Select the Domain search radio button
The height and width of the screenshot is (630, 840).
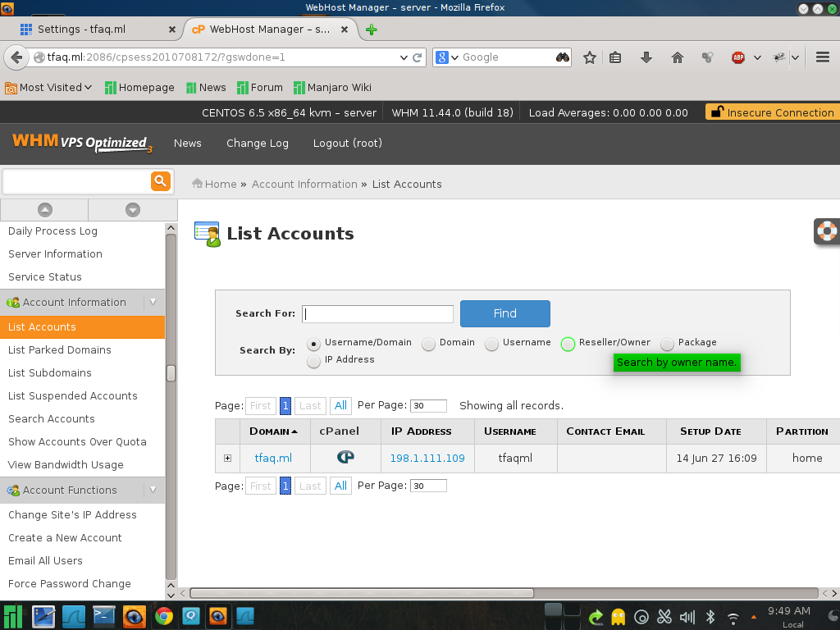click(428, 344)
